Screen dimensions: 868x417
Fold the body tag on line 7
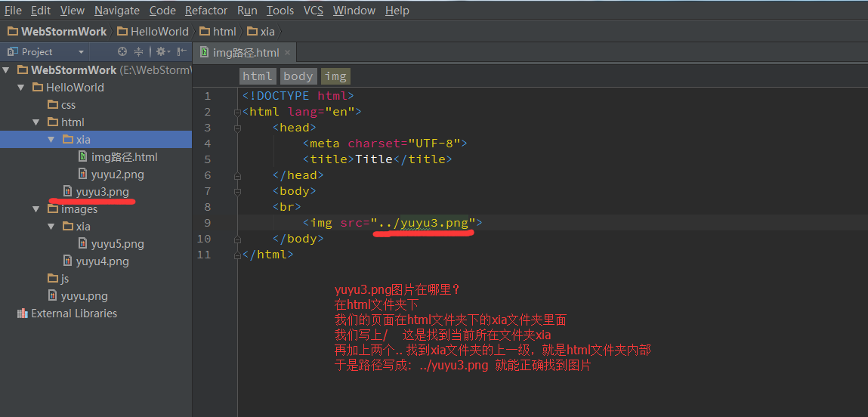[237, 191]
